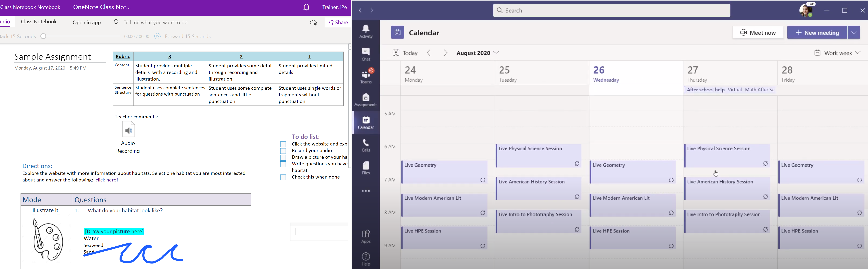This screenshot has width=868, height=269.
Task: Switch to Class Notebook tab in OneNote
Action: click(39, 22)
